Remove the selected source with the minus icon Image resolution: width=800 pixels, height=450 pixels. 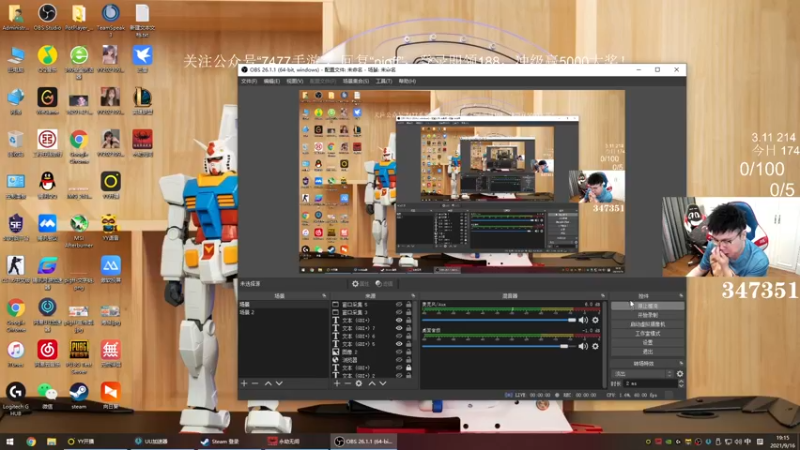[x=347, y=383]
